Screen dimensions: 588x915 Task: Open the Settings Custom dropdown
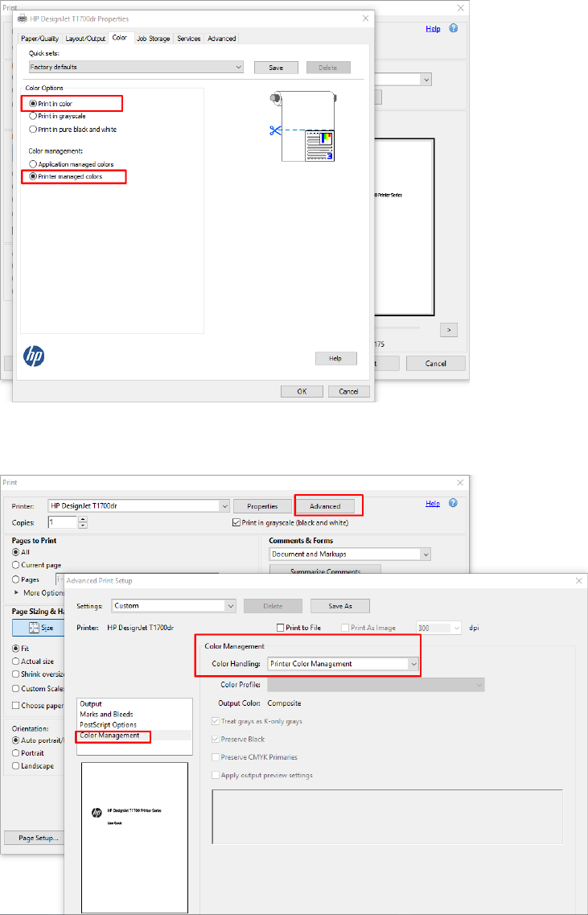(173, 606)
